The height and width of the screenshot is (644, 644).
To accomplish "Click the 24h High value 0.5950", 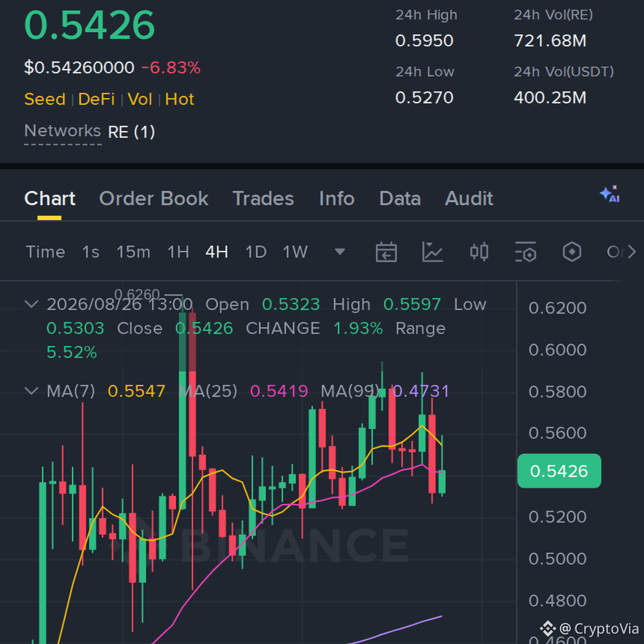I will pos(425,41).
